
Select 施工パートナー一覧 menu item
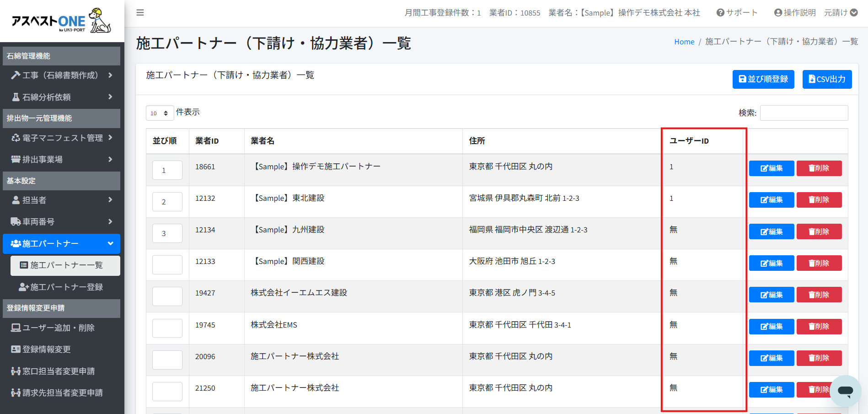point(65,265)
